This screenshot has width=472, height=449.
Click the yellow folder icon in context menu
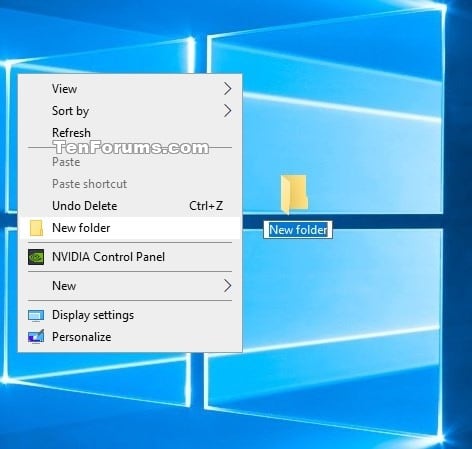click(36, 228)
